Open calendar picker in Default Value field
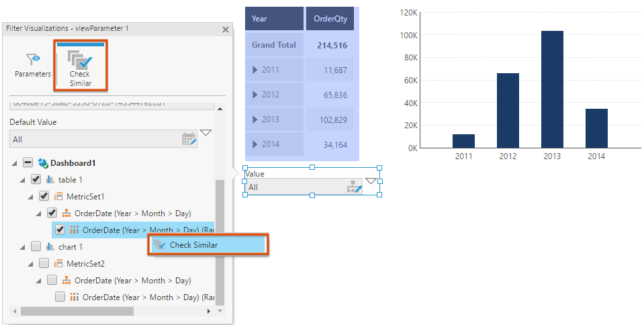 189,139
